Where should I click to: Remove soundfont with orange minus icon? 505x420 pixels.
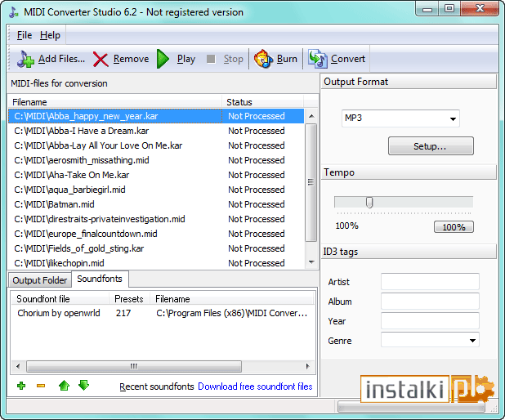(x=41, y=386)
